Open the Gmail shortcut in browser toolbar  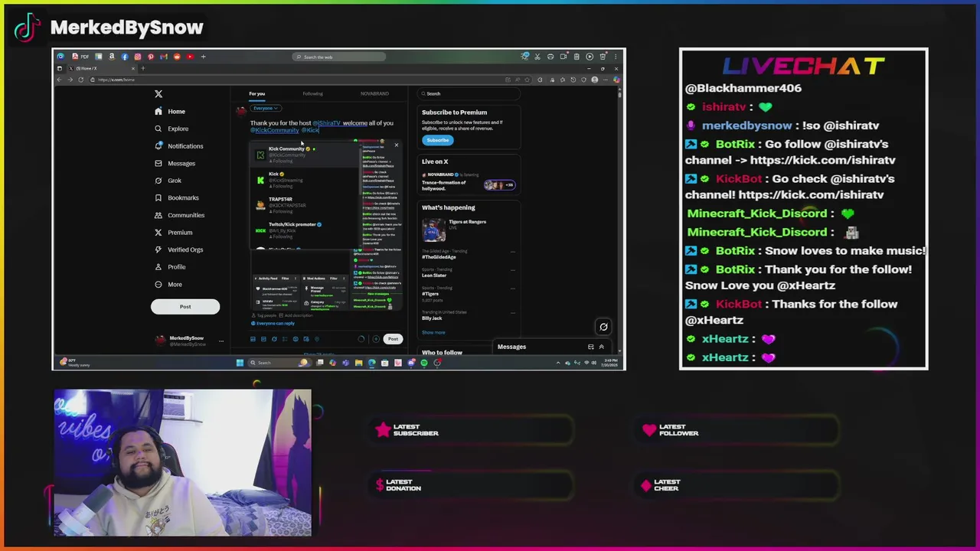(x=164, y=57)
